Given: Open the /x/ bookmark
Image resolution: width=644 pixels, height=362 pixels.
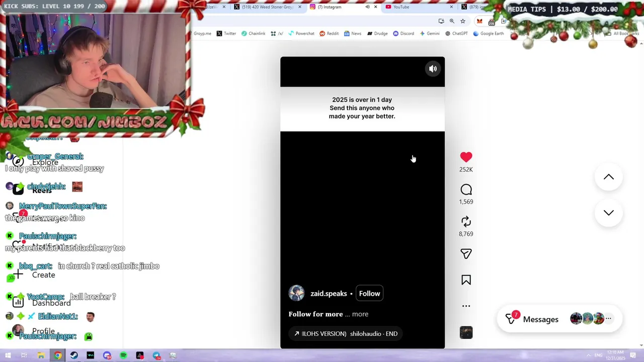Looking at the screenshot, I should click(277, 34).
